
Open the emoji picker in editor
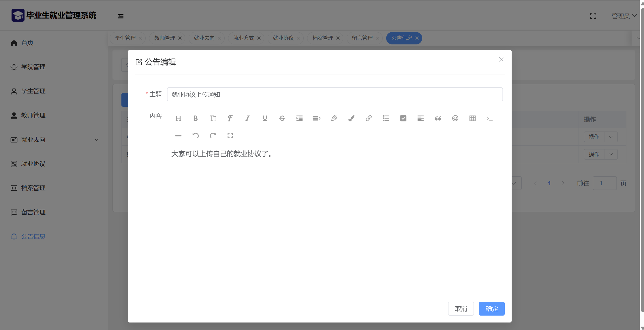(x=455, y=118)
